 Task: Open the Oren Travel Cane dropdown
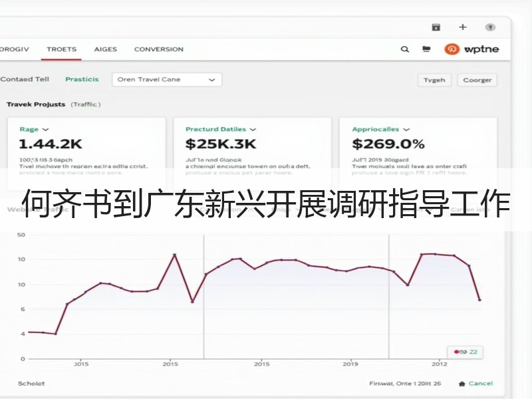coord(167,80)
